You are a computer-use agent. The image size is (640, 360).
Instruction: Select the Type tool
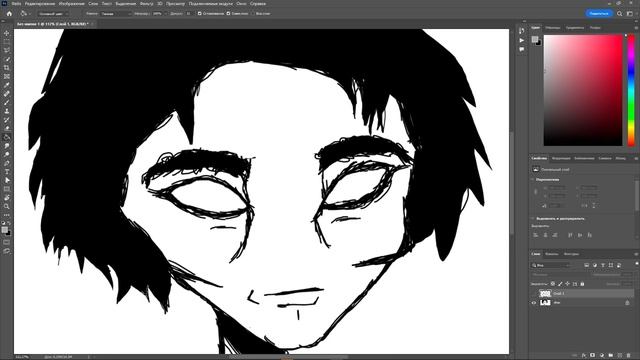[7, 172]
